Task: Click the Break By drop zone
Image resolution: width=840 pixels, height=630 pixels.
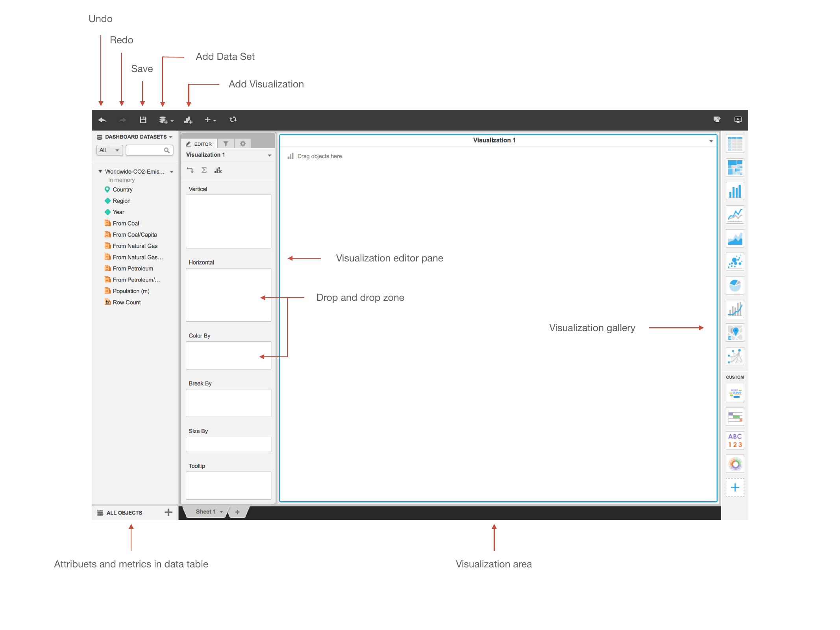Action: pyautogui.click(x=228, y=403)
